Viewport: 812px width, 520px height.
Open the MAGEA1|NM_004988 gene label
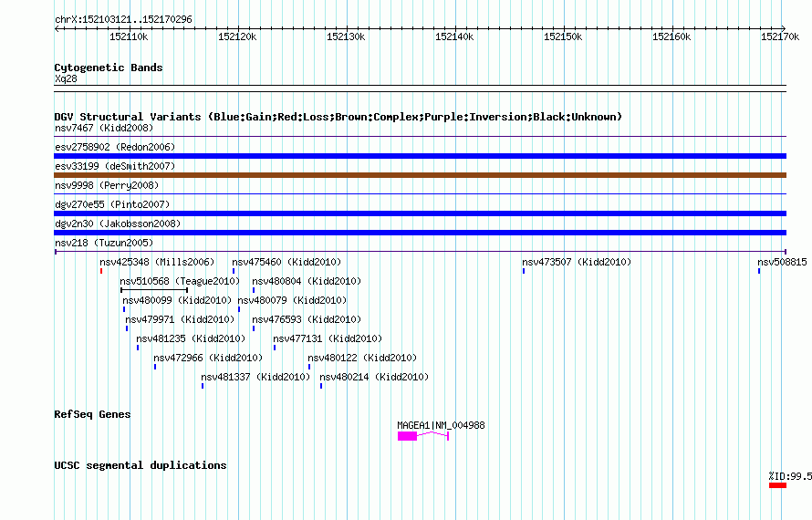(x=441, y=425)
